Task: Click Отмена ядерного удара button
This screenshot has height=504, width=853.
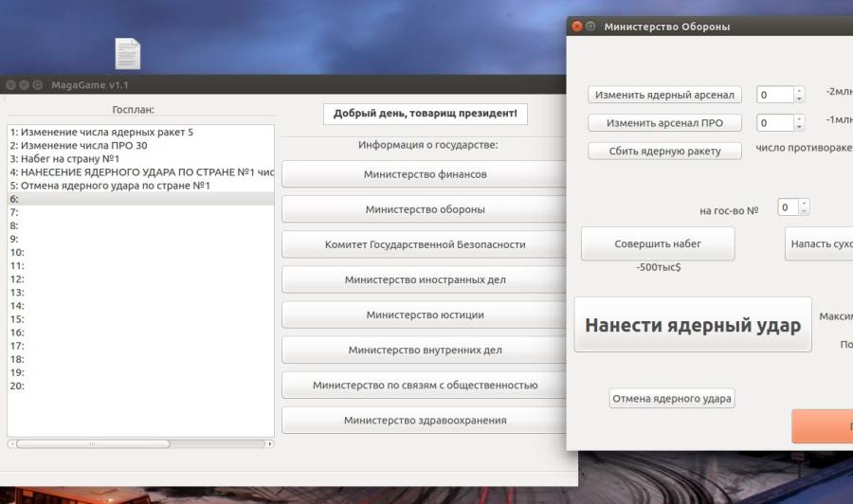Action: (x=672, y=399)
